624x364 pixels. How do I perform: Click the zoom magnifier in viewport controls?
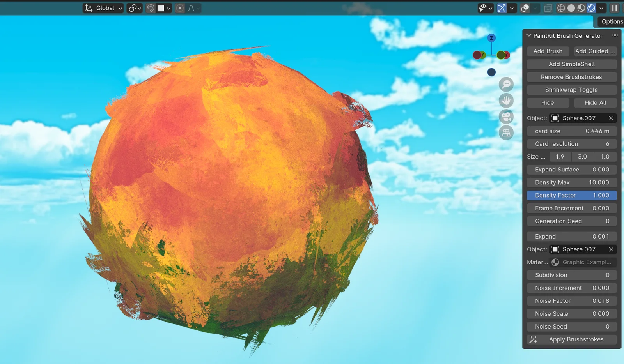(x=506, y=84)
